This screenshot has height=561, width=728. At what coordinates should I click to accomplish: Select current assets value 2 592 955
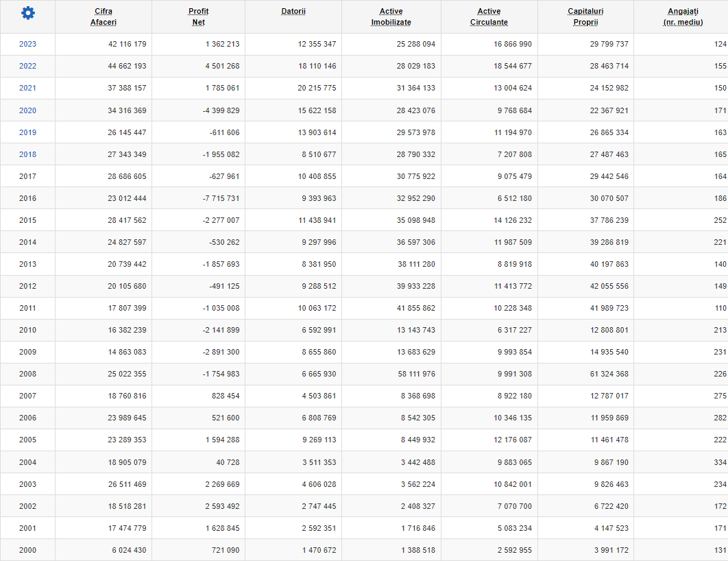514,550
